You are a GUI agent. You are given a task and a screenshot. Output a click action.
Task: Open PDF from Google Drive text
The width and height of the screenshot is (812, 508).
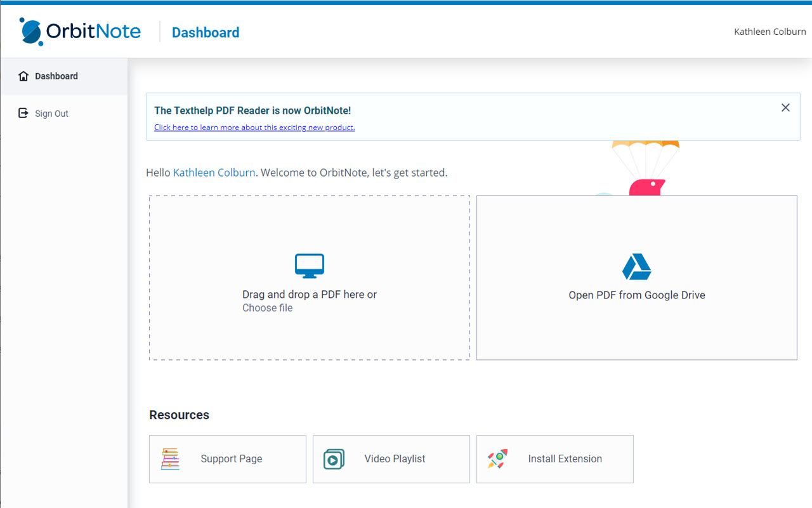coord(636,295)
